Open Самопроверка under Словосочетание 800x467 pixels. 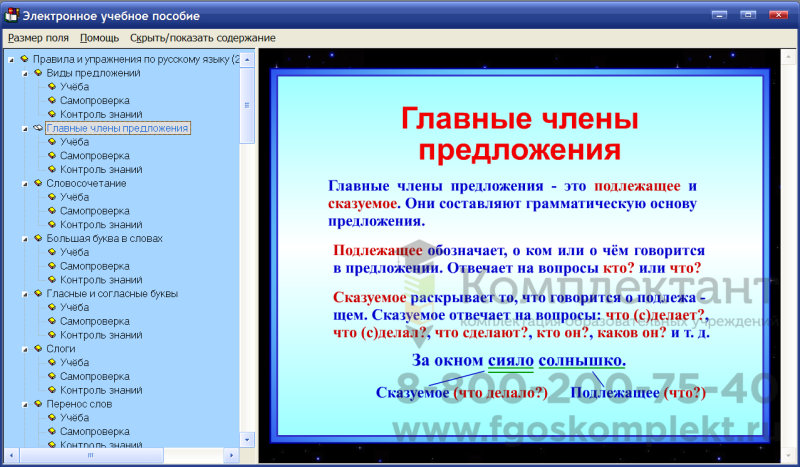coord(95,211)
